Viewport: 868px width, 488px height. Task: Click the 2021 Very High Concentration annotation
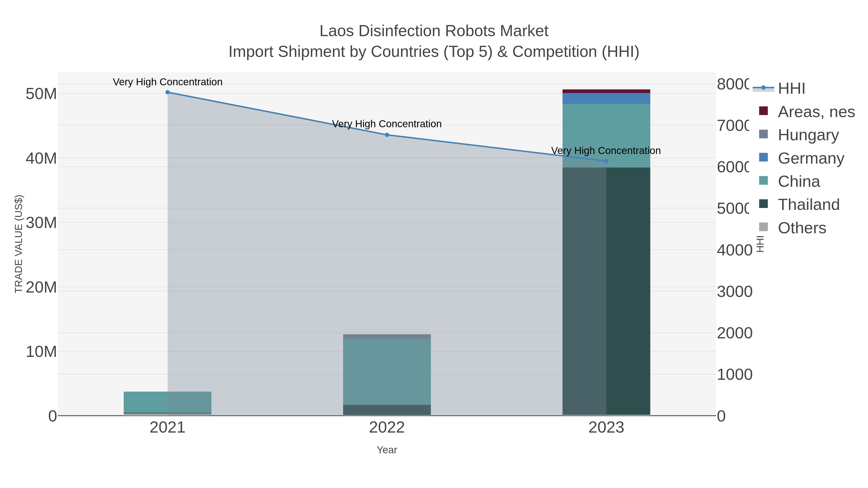click(x=168, y=82)
